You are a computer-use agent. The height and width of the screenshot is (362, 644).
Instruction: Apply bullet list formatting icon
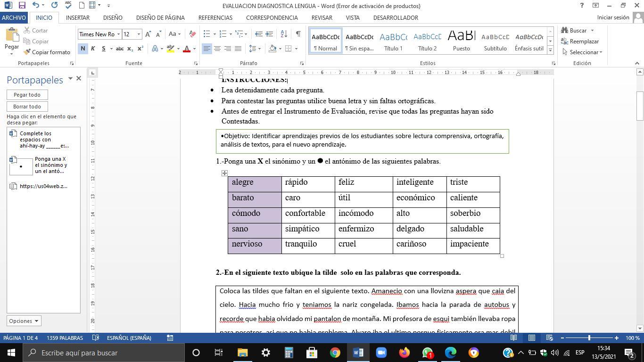click(206, 34)
